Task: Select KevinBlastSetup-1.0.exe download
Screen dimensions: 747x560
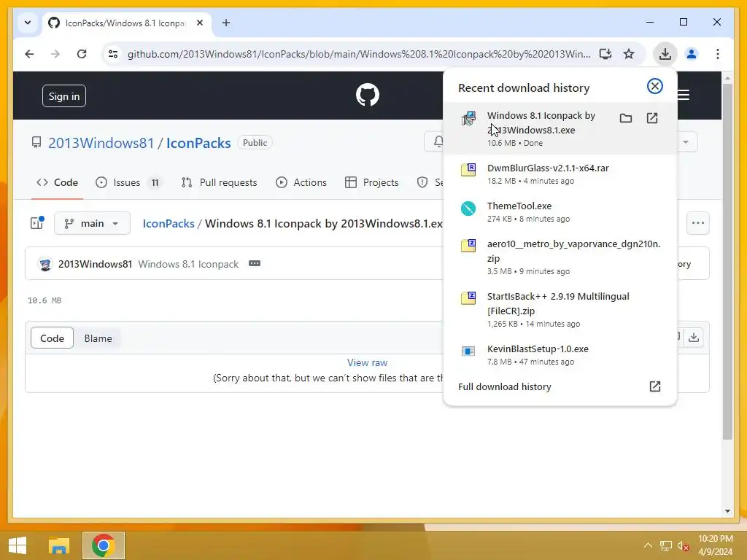Action: point(560,355)
